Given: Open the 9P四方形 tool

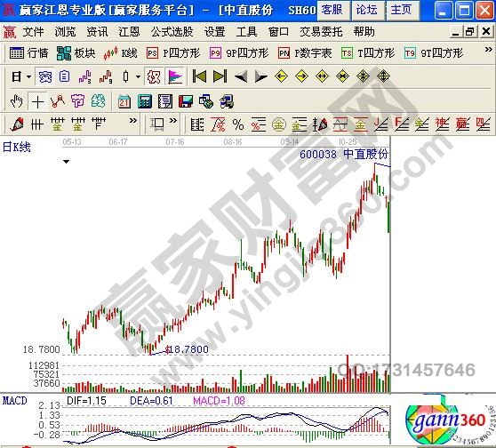Looking at the screenshot, I should click(239, 52).
